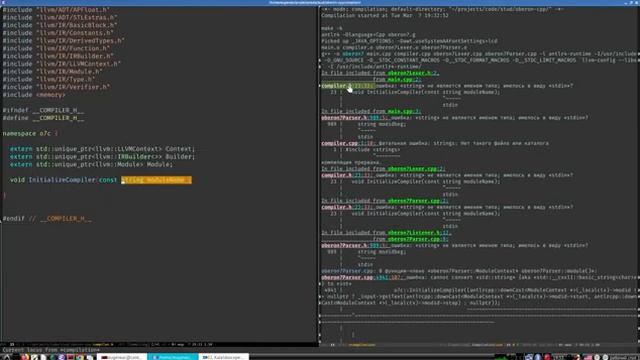Click the 'extern ... Module;' declaration line
Image resolution: width=640 pixels, height=360 pixels.
[91, 164]
